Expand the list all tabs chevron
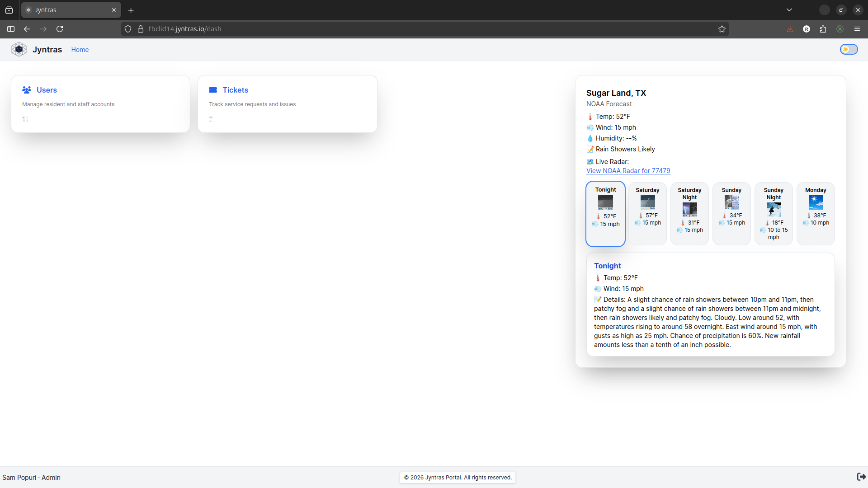The height and width of the screenshot is (488, 868). [x=789, y=10]
